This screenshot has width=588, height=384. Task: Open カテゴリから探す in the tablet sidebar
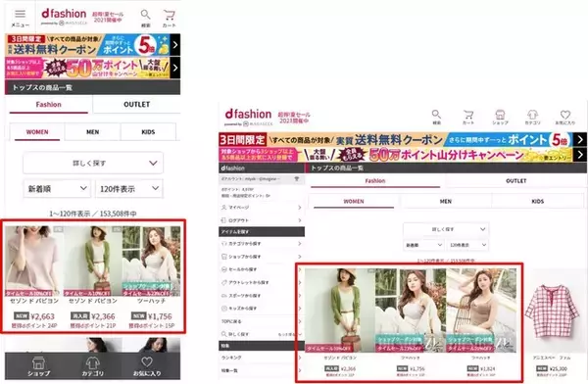click(x=262, y=244)
